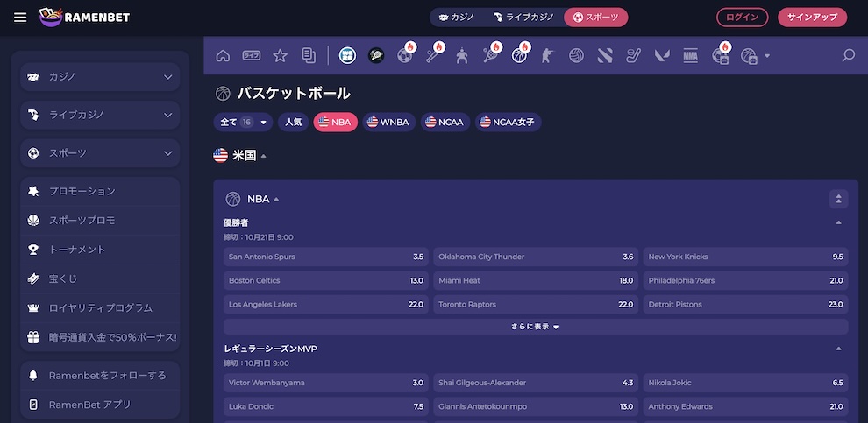Select the black tennis tournament badge icon
This screenshot has height=423, width=868.
click(376, 55)
